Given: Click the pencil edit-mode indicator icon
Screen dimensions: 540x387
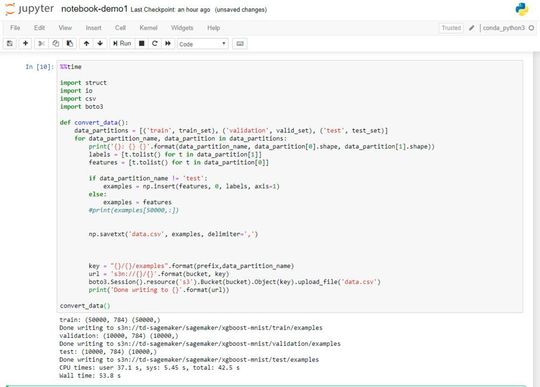Looking at the screenshot, I should [x=472, y=28].
